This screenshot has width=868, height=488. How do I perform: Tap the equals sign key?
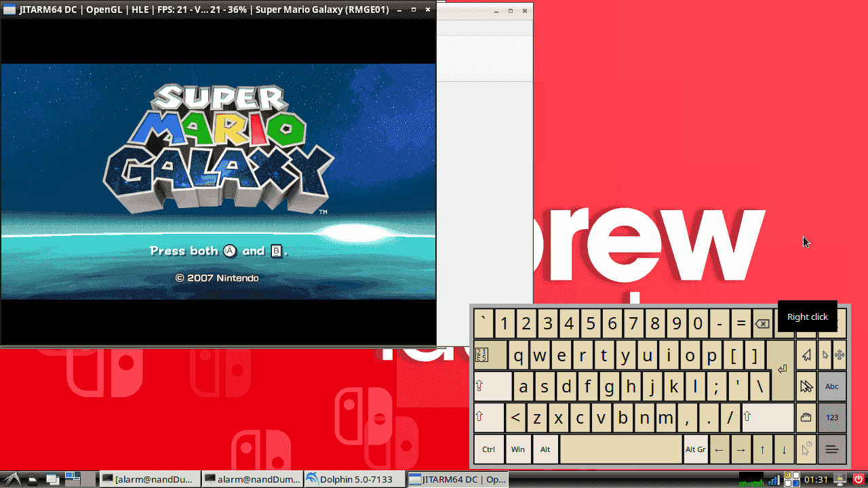click(x=741, y=323)
